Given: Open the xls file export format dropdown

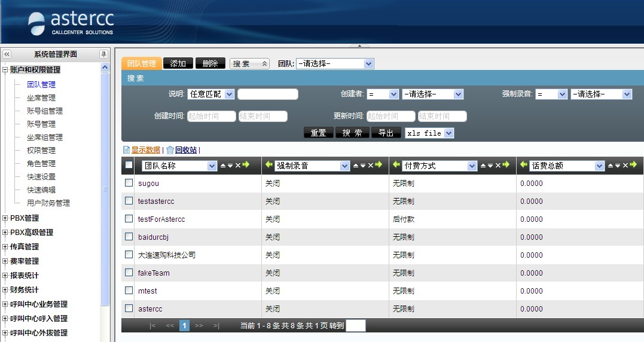Looking at the screenshot, I should [429, 133].
